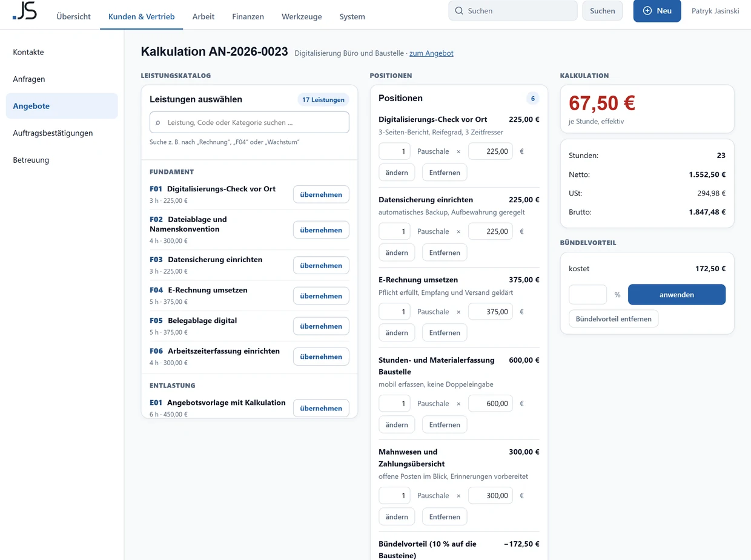Click the positions count badge 6
The width and height of the screenshot is (751, 560).
coord(533,99)
